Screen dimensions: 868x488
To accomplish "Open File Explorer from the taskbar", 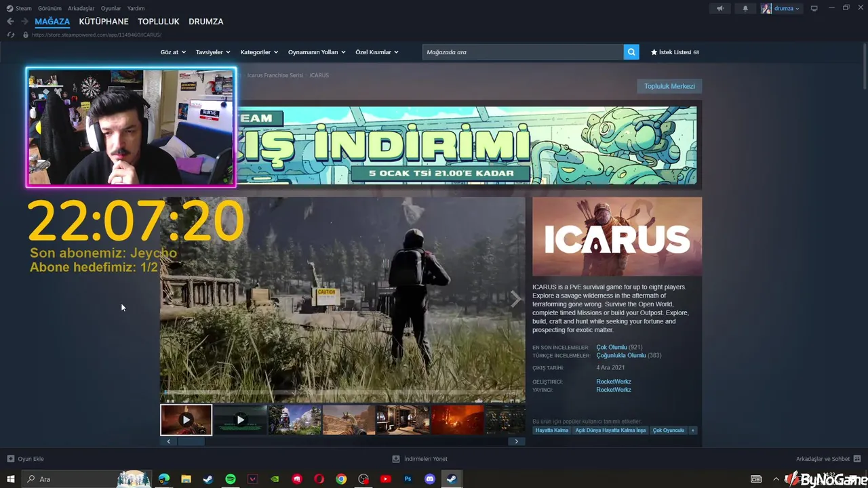I will tap(186, 479).
